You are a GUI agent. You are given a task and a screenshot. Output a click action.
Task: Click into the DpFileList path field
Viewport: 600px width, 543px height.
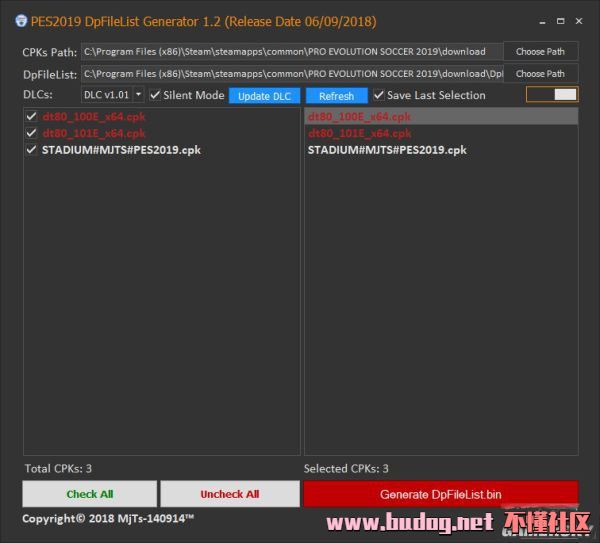pos(290,74)
